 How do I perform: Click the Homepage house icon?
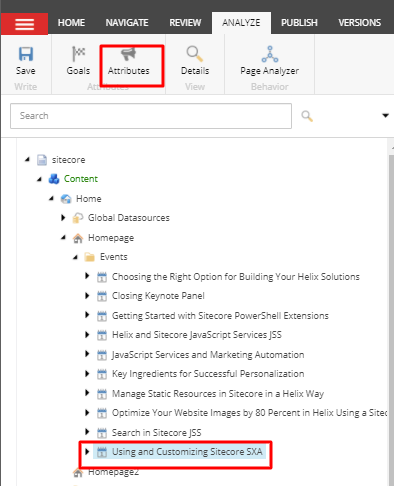(78, 238)
